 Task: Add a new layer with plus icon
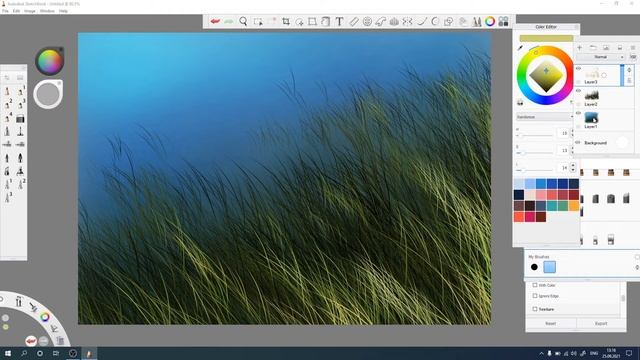coord(579,47)
